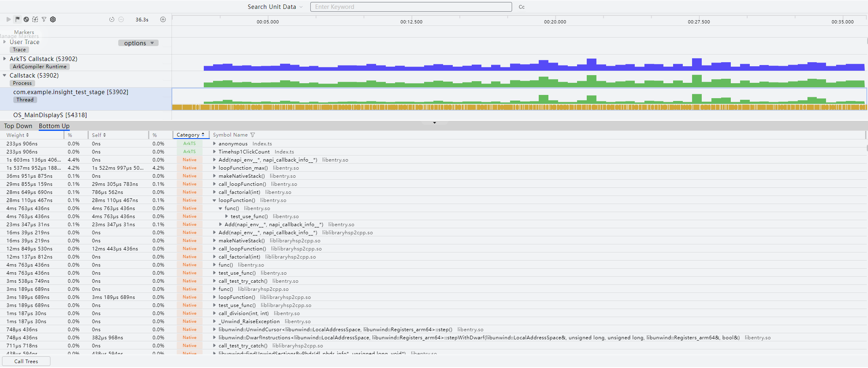Image resolution: width=868 pixels, height=368 pixels.
Task: Switch to the Top Down tab
Action: (18, 126)
